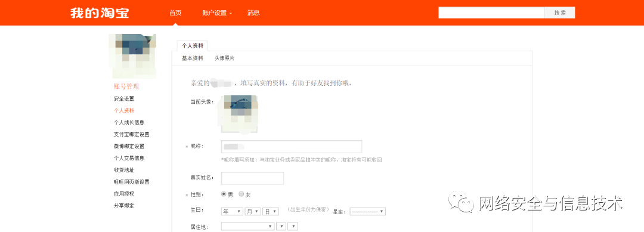The width and height of the screenshot is (644, 232).
Task: Open the birth 年 dropdown
Action: pos(232,212)
